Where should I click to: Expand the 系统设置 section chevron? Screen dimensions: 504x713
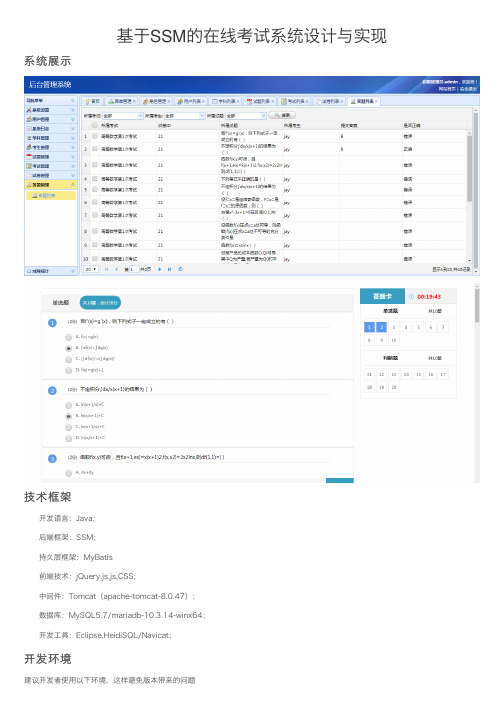tap(73, 110)
